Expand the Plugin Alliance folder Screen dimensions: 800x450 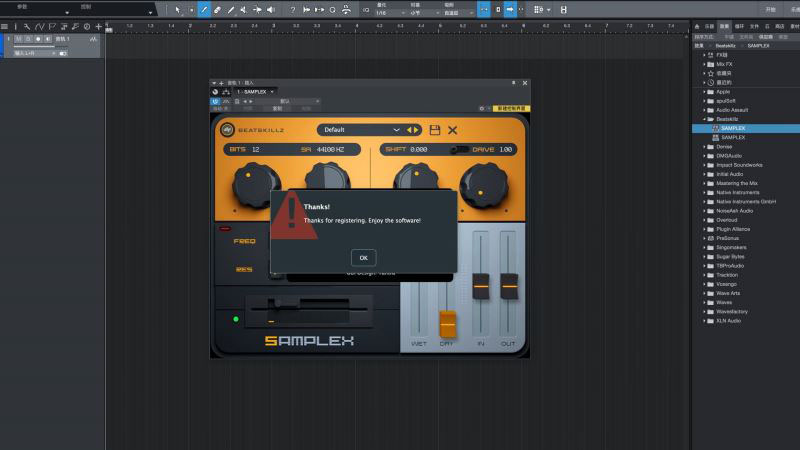click(x=705, y=229)
